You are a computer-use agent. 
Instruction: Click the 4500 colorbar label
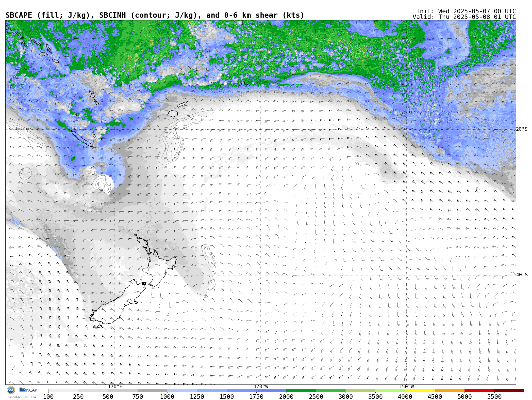tap(435, 397)
